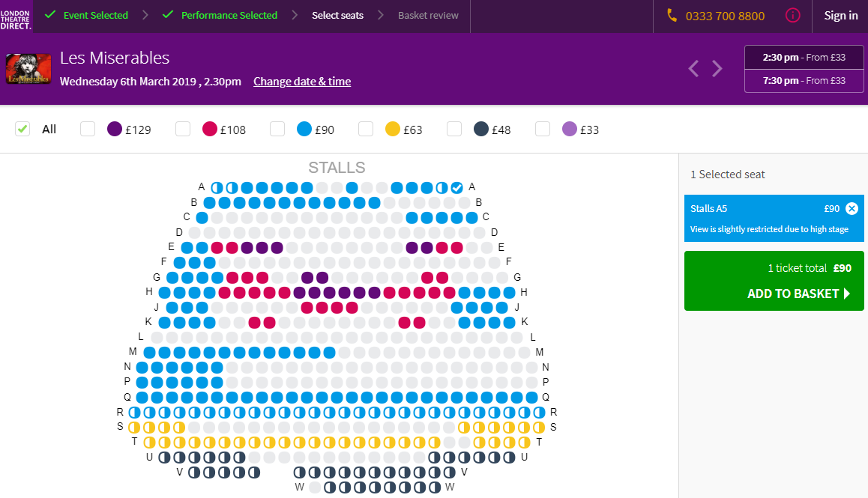Screen dimensions: 868x498
Task: Tick the £48 price filter checkbox
Action: tap(454, 129)
